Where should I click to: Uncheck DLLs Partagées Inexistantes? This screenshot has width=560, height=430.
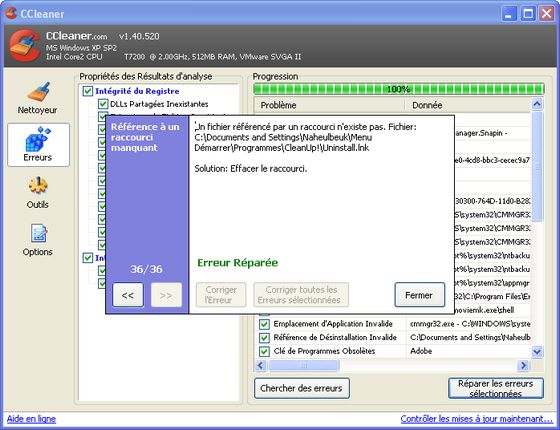point(103,104)
